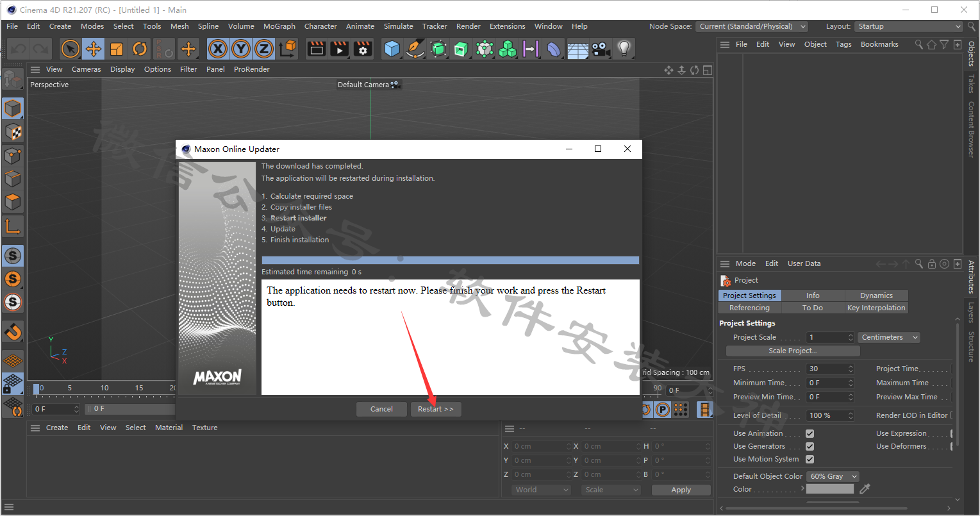980x516 pixels.
Task: Enable Axis mode L-shaped icon
Action: coord(13,226)
